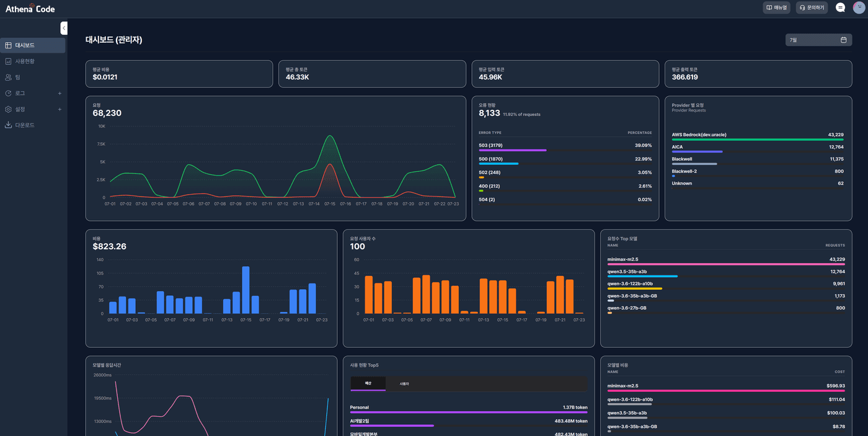Open the user avatar profile menu

859,7
